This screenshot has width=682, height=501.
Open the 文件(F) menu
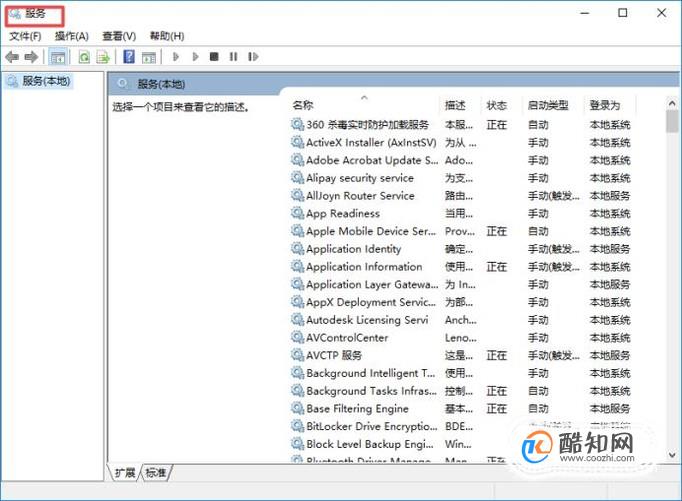25,36
